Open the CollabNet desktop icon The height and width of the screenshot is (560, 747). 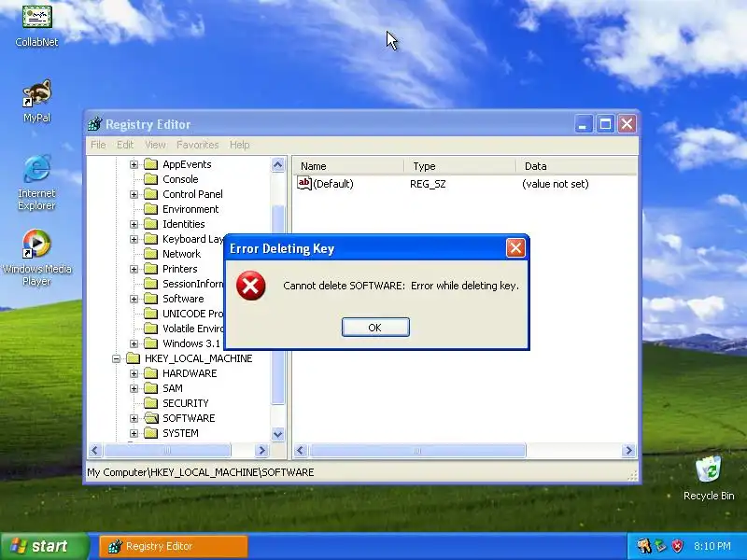coord(36,24)
